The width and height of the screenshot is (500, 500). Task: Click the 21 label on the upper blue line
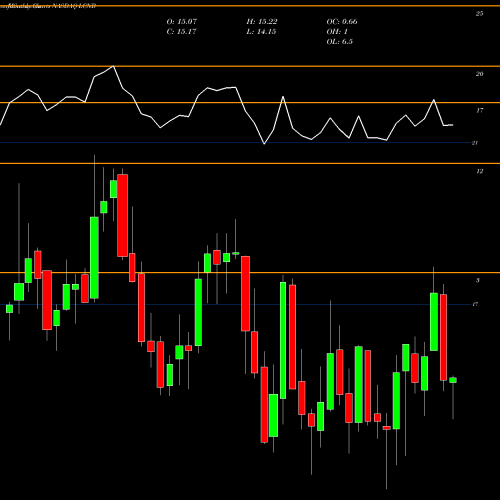pyautogui.click(x=475, y=143)
